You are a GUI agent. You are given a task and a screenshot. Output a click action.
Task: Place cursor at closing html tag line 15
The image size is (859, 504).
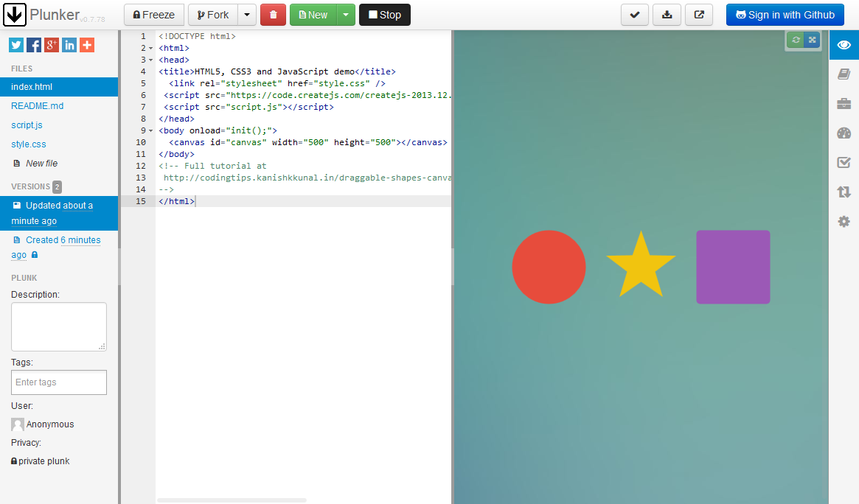177,201
